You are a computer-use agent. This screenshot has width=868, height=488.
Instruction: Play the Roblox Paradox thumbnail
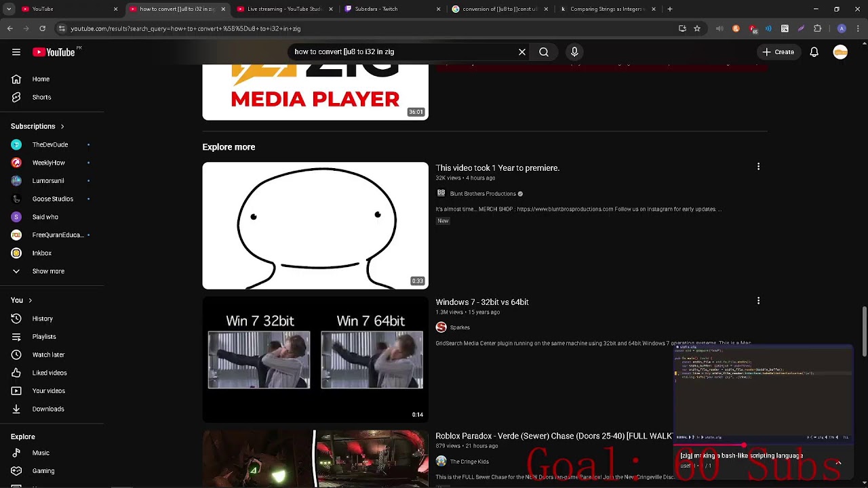click(315, 458)
